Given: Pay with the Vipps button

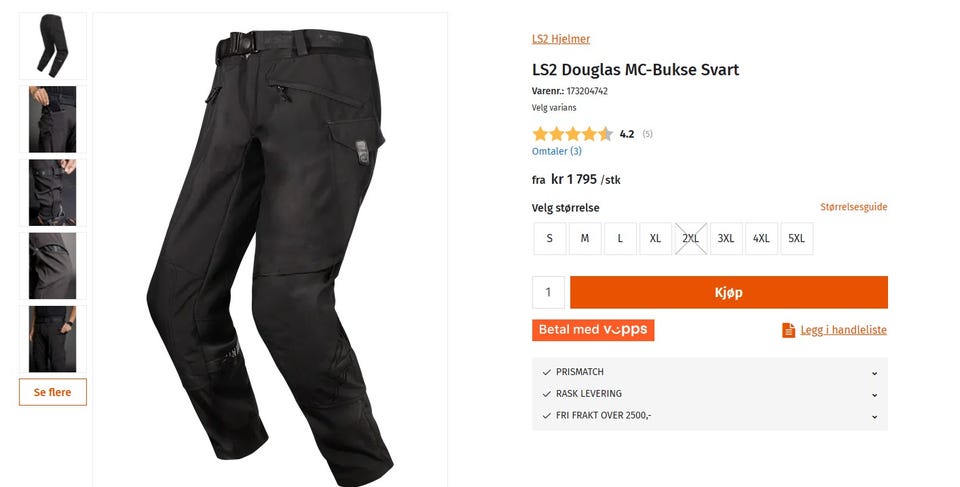Looking at the screenshot, I should pos(593,330).
